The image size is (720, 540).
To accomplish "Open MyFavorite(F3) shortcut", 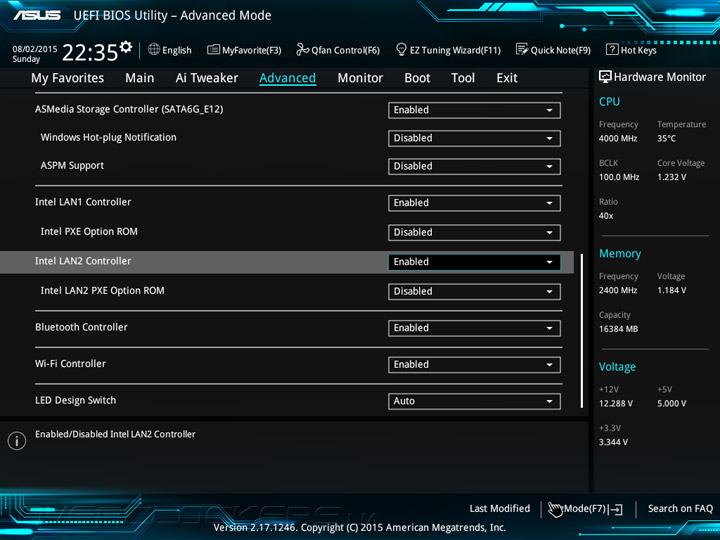I will (x=252, y=50).
